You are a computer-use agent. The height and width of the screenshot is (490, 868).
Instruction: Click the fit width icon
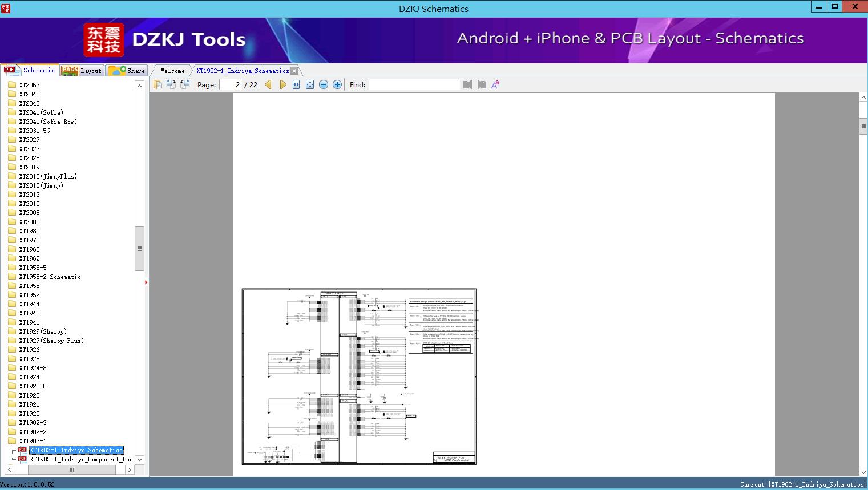click(296, 84)
